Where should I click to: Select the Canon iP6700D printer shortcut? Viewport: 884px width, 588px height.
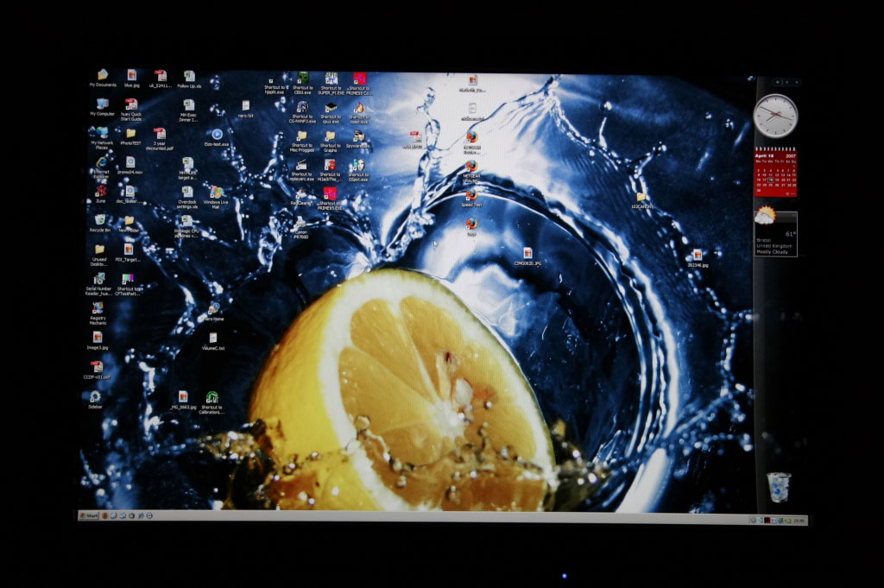point(300,224)
